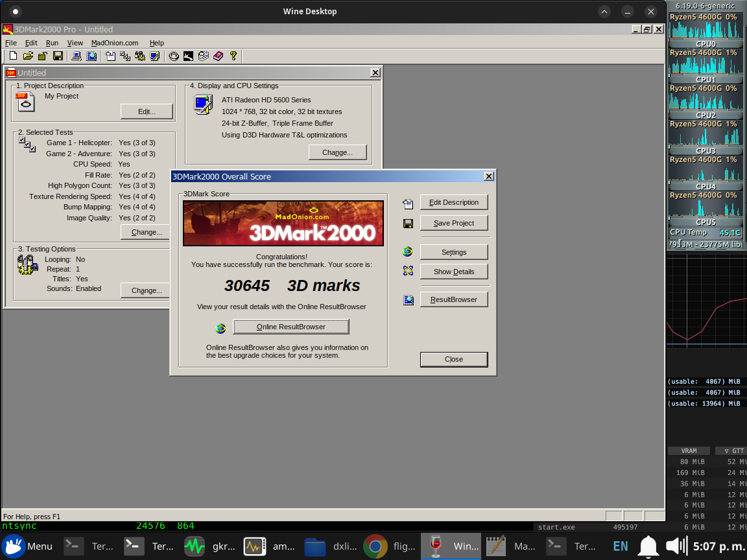
Task: Open the File menu
Action: [10, 43]
